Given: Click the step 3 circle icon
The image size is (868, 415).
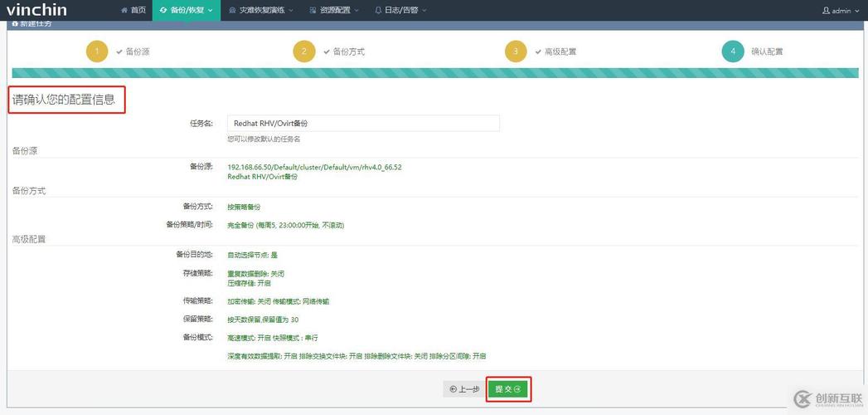Looking at the screenshot, I should pos(516,51).
